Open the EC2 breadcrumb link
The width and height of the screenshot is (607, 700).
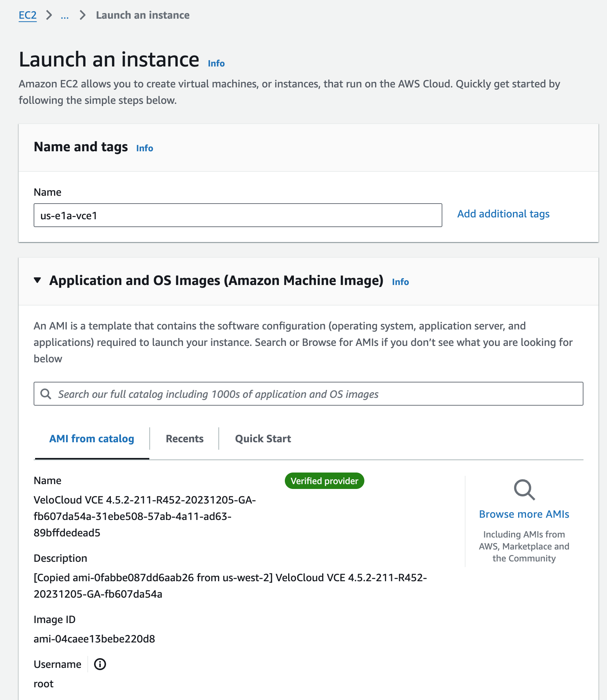click(x=28, y=15)
